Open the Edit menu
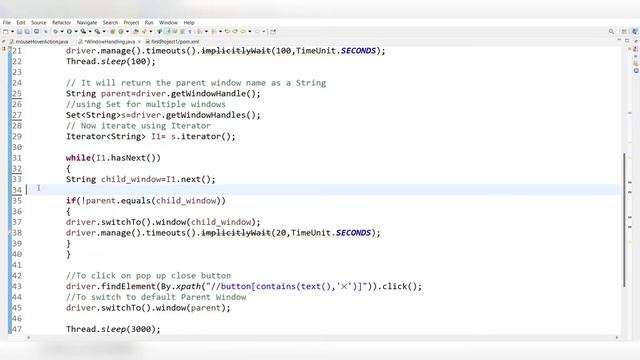Viewport: 640px width, 360px height. click(x=21, y=22)
